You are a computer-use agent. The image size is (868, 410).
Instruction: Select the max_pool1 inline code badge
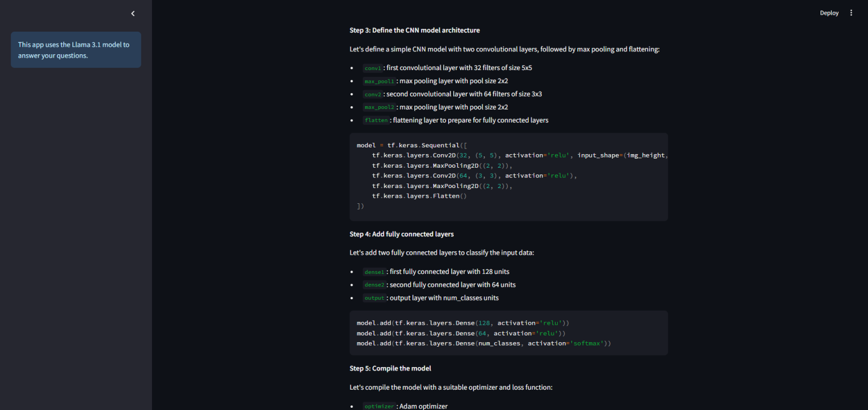(x=379, y=81)
